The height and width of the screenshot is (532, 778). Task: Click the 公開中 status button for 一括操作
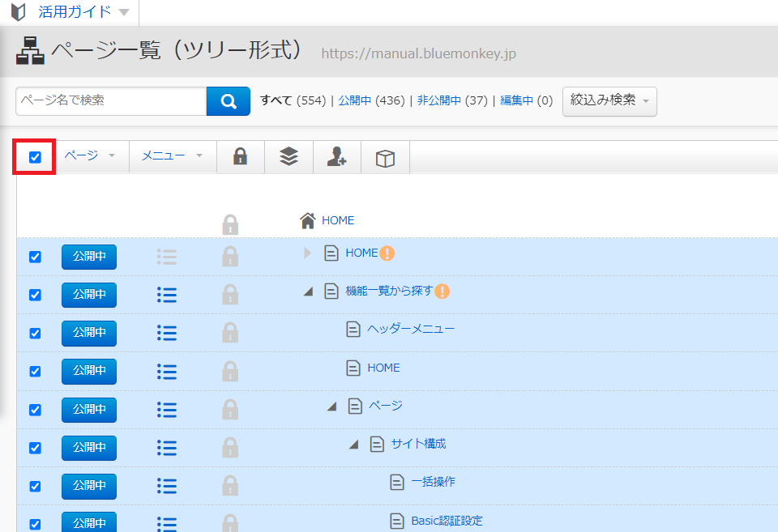[x=88, y=486]
